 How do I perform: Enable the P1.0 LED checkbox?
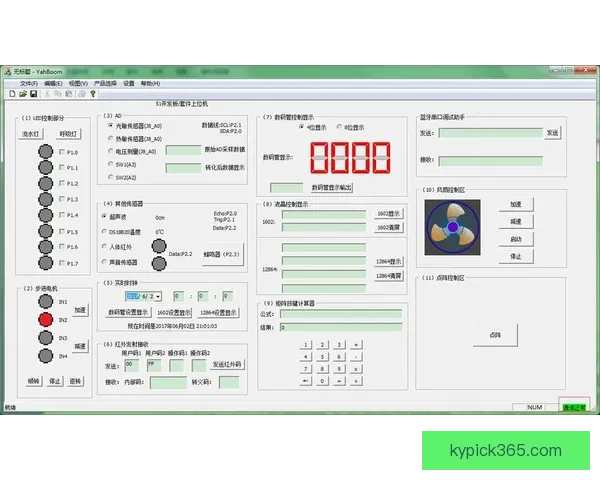tap(62, 152)
